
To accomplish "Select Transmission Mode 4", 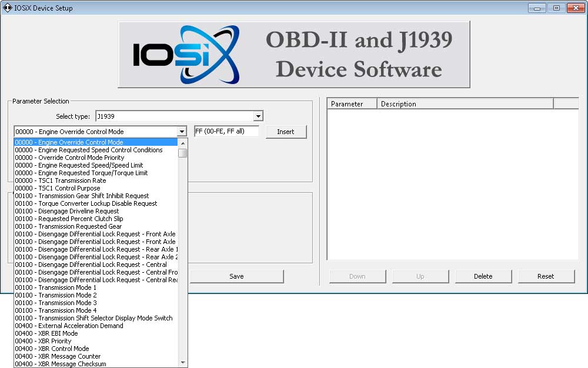I will (96, 310).
